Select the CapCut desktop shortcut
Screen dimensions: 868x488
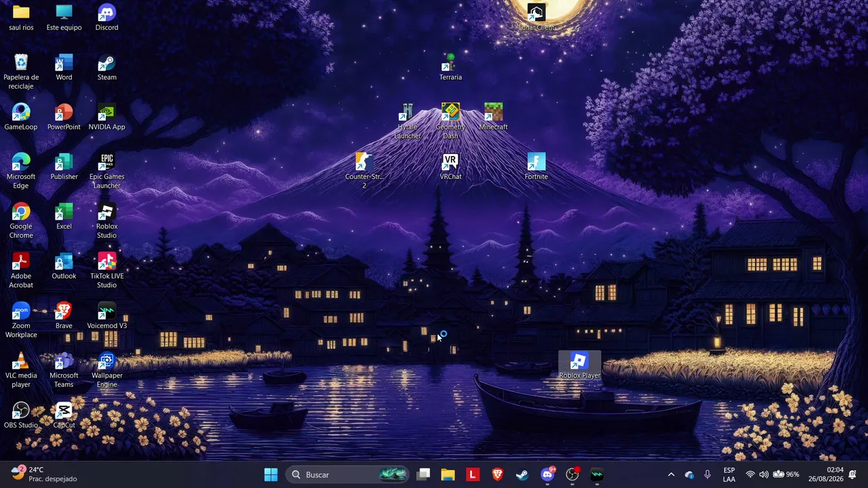64,415
